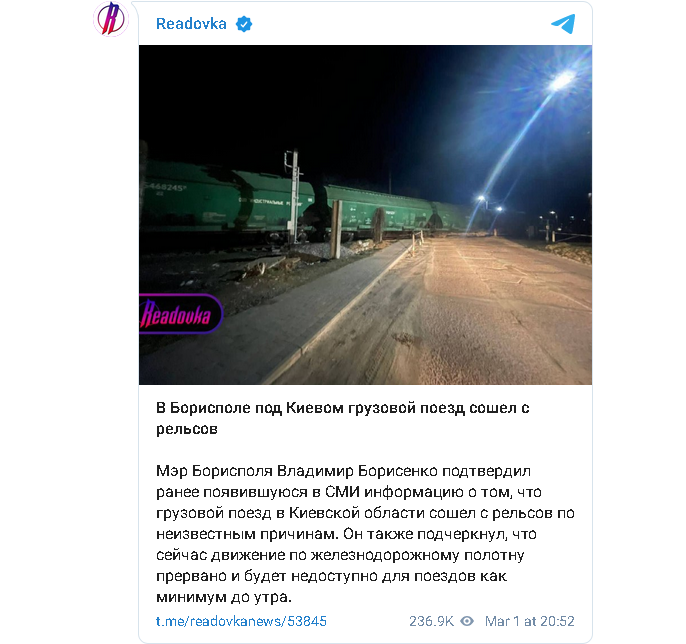Open the Telegram paper plane icon
This screenshot has width=686, height=644.
click(x=563, y=24)
